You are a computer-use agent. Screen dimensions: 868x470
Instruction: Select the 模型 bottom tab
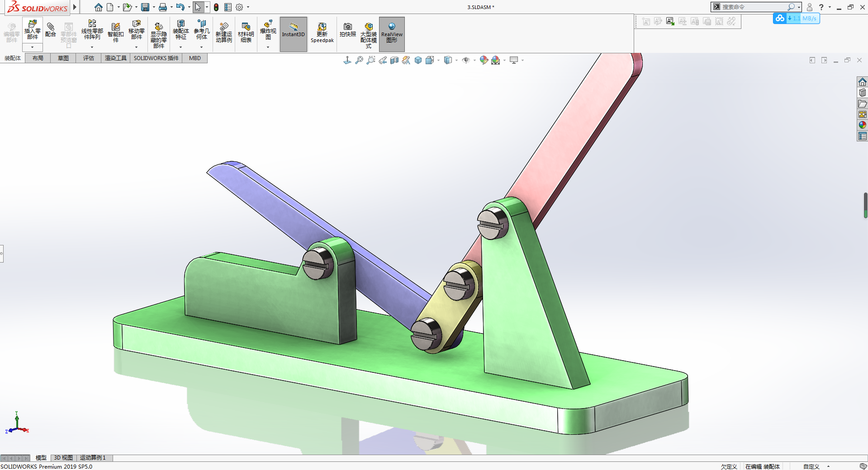coord(41,458)
